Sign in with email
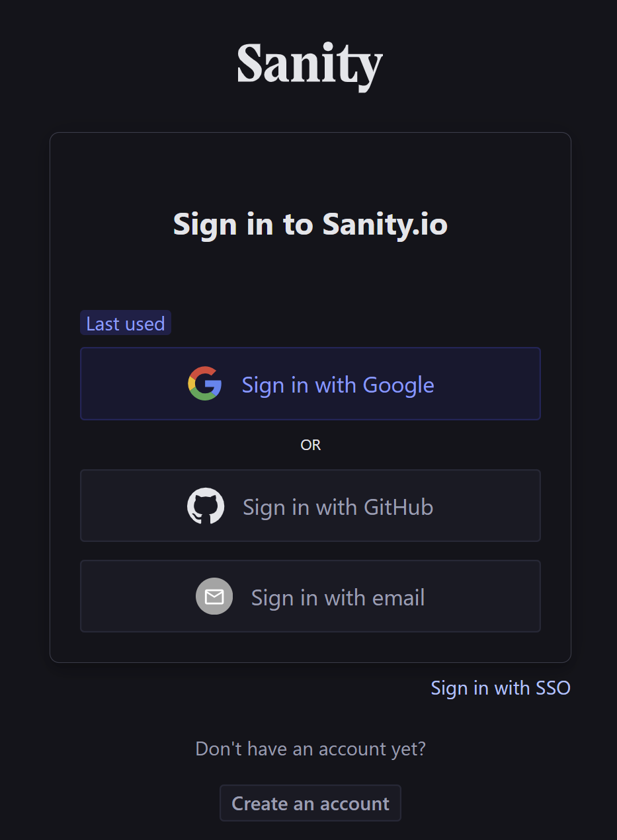 310,595
